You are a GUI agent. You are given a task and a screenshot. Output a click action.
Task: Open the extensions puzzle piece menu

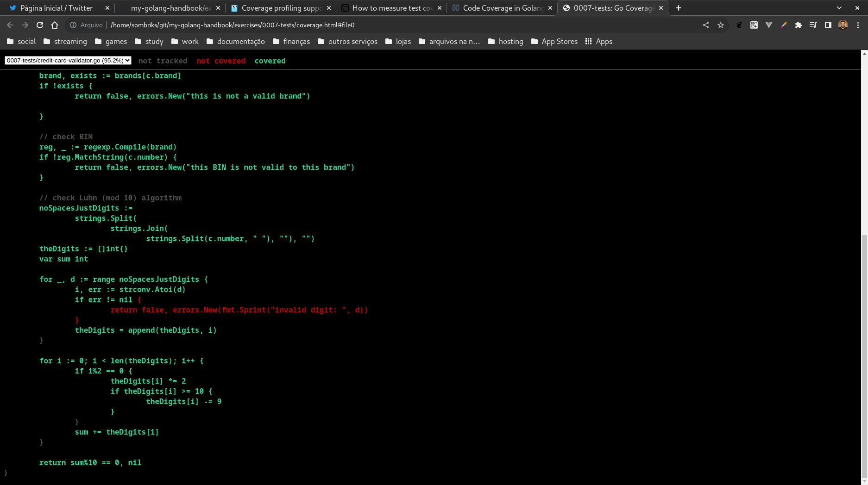pos(799,25)
